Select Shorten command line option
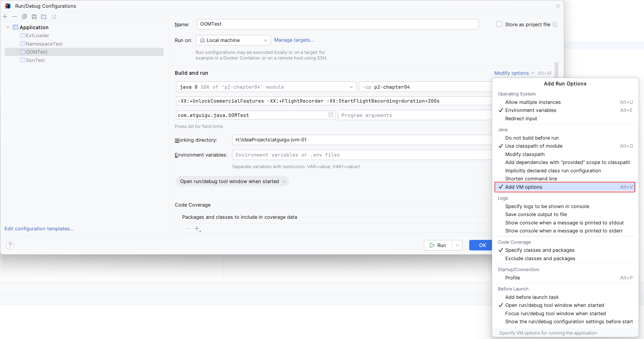Viewport: 644px width, 339px height. tap(531, 179)
